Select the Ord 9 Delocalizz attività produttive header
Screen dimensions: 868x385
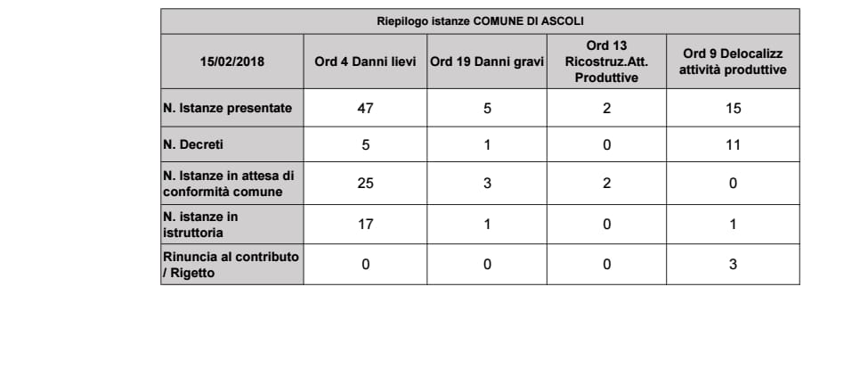click(733, 61)
